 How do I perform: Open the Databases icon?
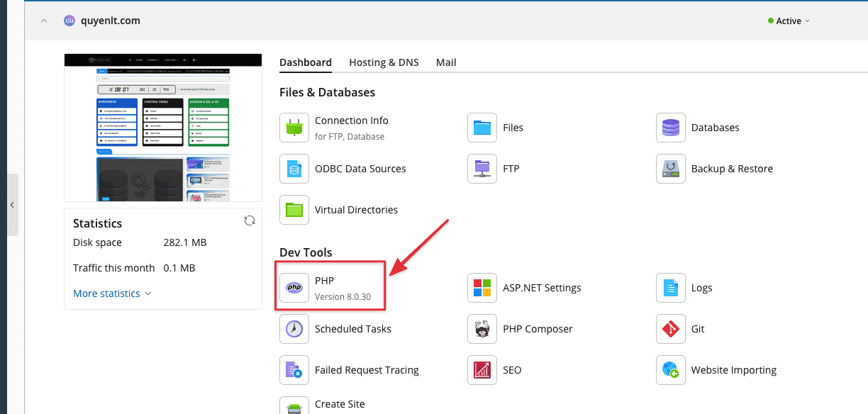pyautogui.click(x=670, y=128)
